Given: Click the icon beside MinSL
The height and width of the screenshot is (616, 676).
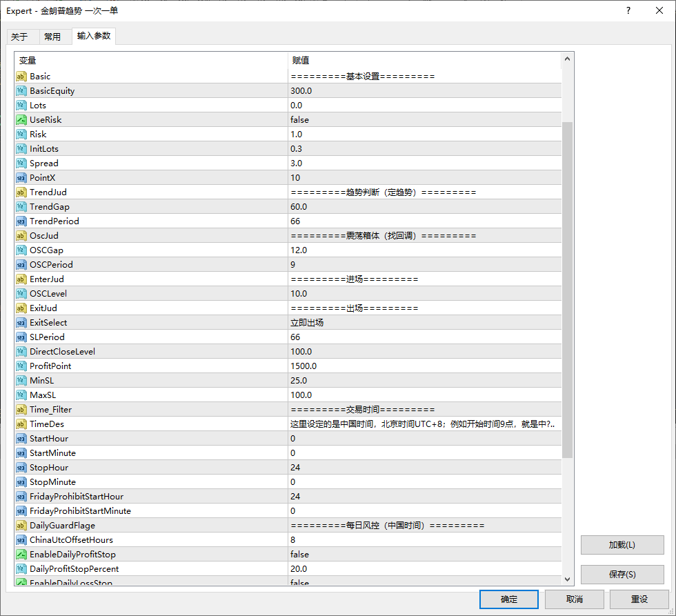Looking at the screenshot, I should (x=21, y=381).
